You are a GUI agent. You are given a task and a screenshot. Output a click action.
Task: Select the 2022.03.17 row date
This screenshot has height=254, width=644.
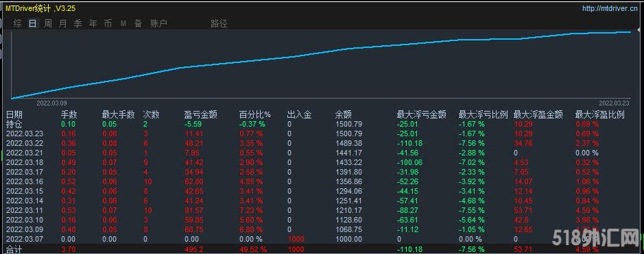(25, 172)
